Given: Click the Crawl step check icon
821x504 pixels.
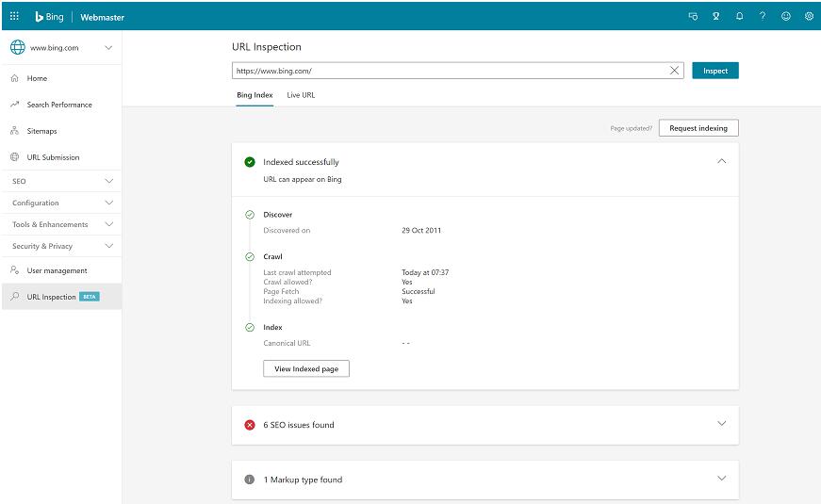Looking at the screenshot, I should (250, 256).
